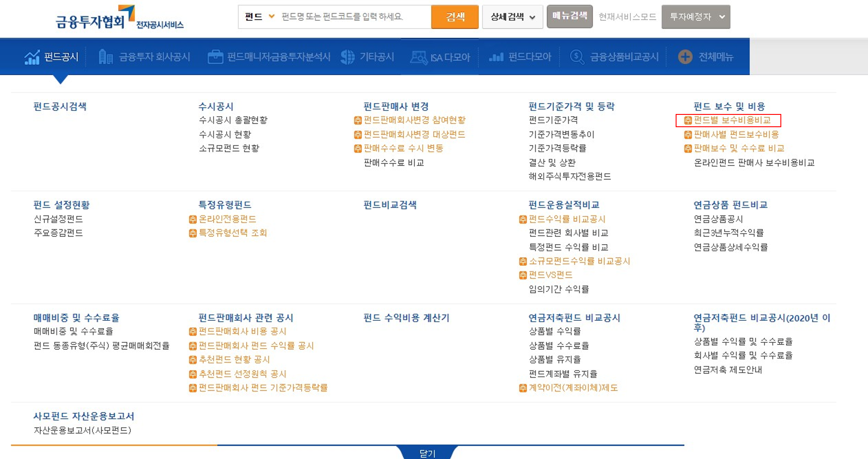The width and height of the screenshot is (868, 459).
Task: Click the fund name search input field
Action: 352,17
